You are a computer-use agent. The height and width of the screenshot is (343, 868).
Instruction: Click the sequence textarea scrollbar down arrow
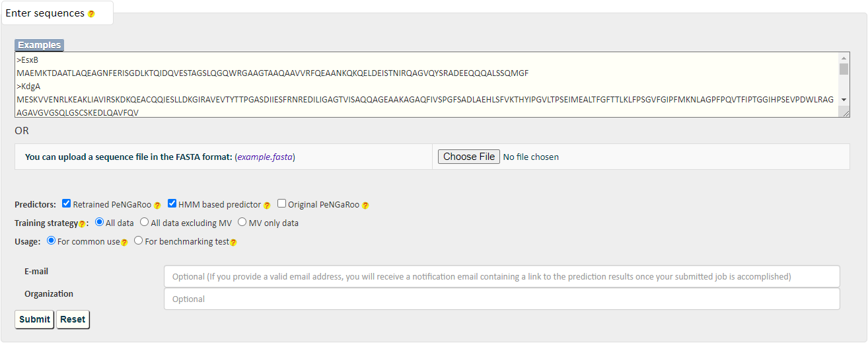pyautogui.click(x=844, y=99)
